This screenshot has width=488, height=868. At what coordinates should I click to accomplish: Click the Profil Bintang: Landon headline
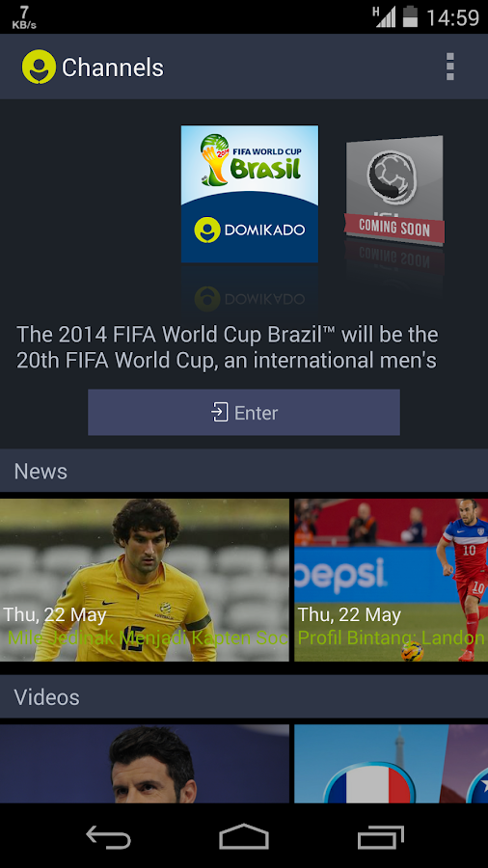(x=392, y=638)
